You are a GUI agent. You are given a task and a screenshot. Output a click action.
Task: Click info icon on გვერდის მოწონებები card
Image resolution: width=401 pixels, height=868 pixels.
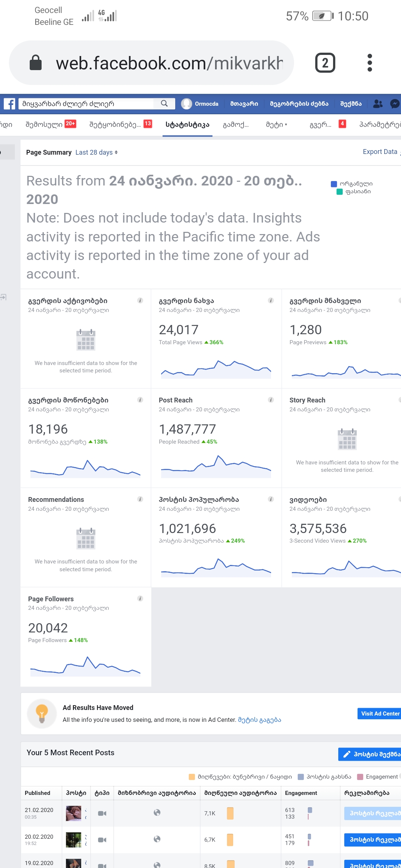[x=140, y=400]
